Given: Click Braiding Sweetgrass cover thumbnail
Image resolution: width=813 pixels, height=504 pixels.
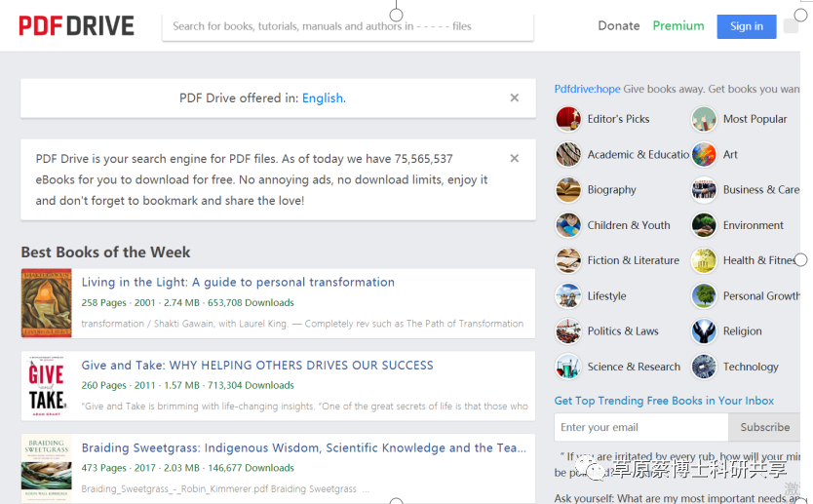Looking at the screenshot, I should [47, 469].
